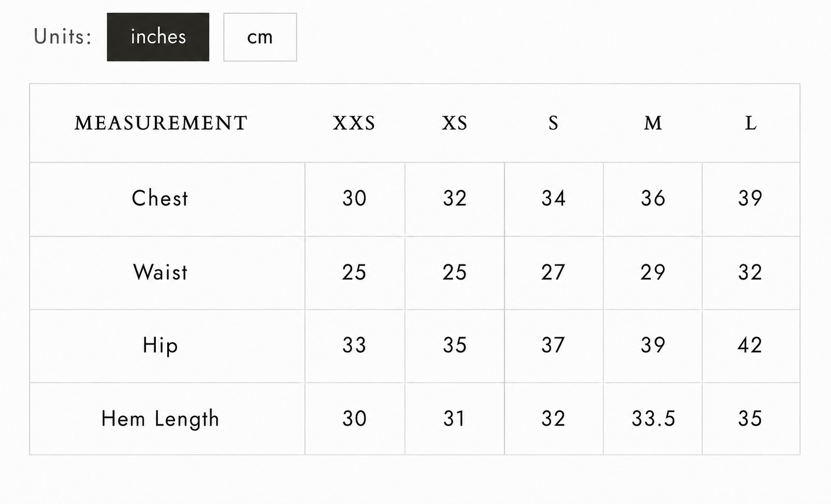The width and height of the screenshot is (831, 504).
Task: Select the Hem Length row label
Action: (161, 419)
